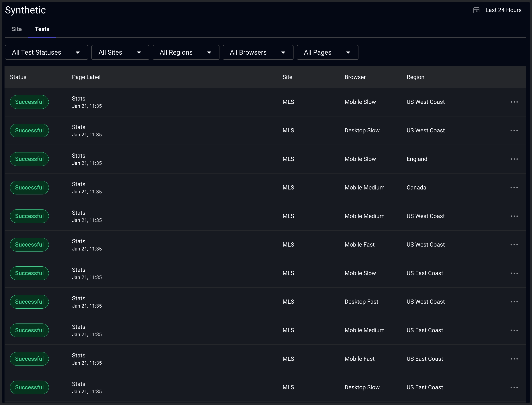Click the Status column header

tap(18, 77)
